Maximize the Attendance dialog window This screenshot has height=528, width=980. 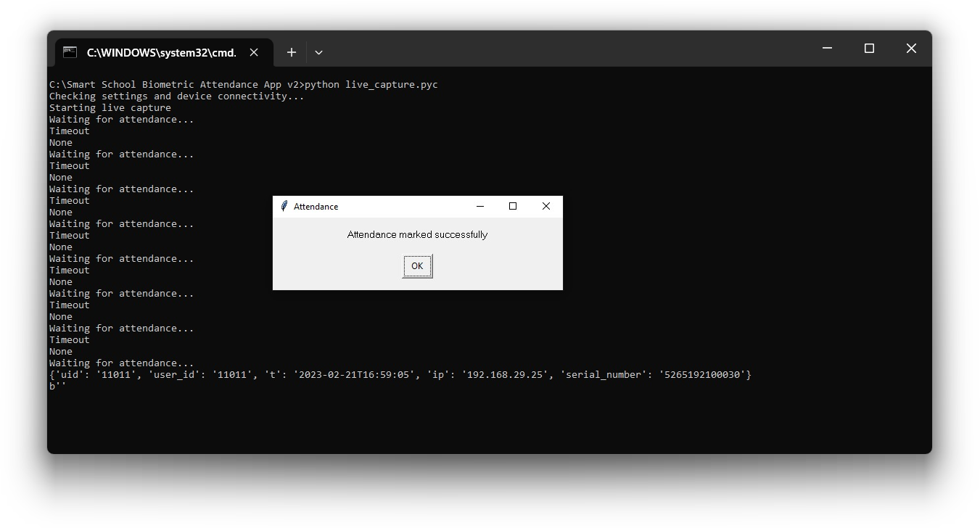point(513,207)
